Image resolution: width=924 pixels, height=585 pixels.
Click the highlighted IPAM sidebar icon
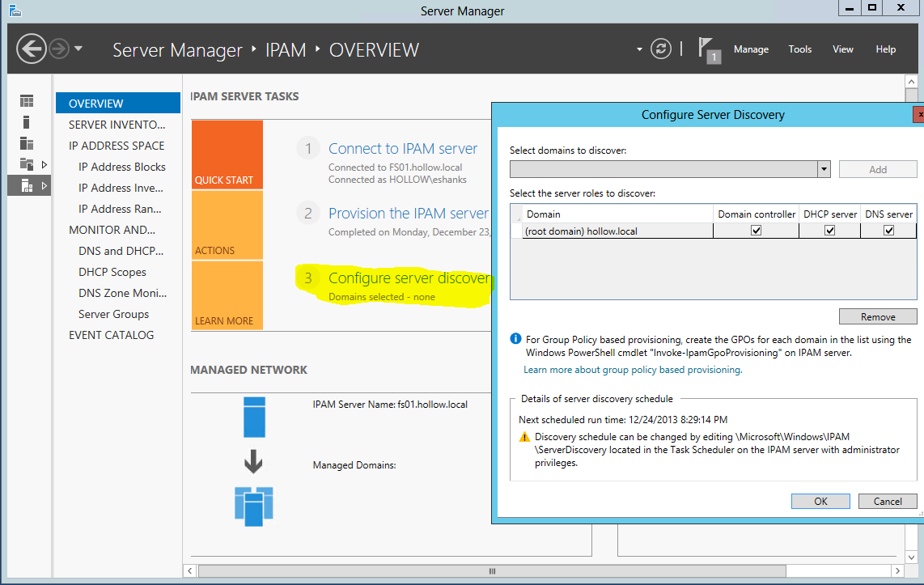[27, 185]
